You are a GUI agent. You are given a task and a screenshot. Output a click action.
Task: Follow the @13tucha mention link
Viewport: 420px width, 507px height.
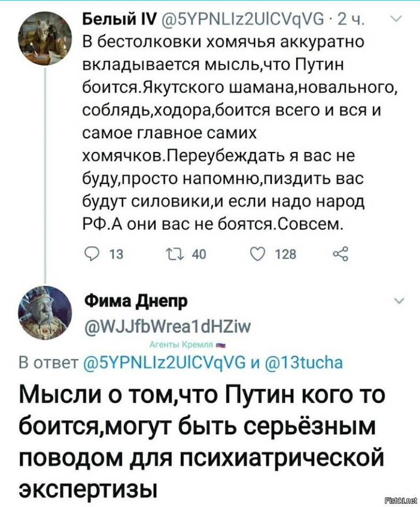coord(304,362)
